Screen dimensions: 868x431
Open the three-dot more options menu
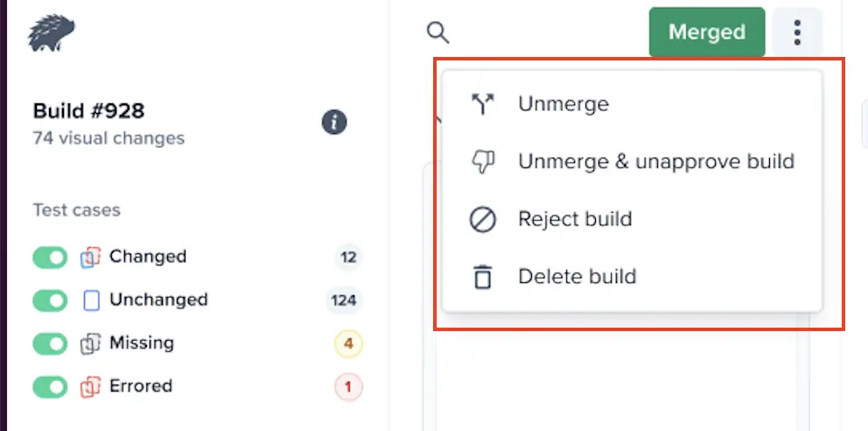(797, 32)
